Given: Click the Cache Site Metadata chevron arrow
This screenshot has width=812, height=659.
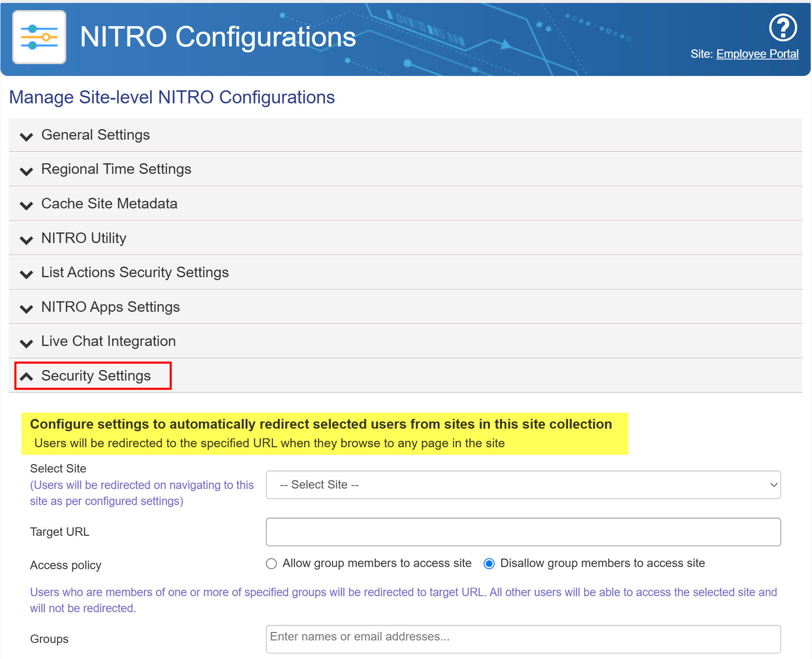Looking at the screenshot, I should [27, 205].
